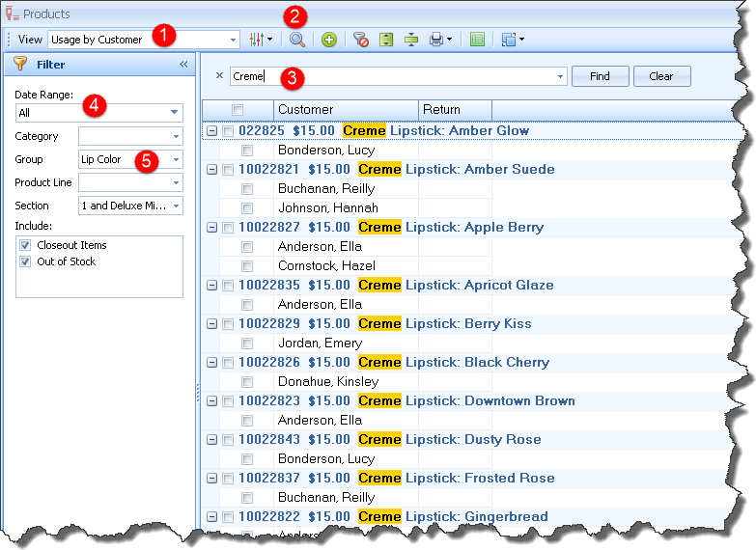Collapse the Creme Lipstick: Amber Suede group
756x550 pixels.
point(211,170)
